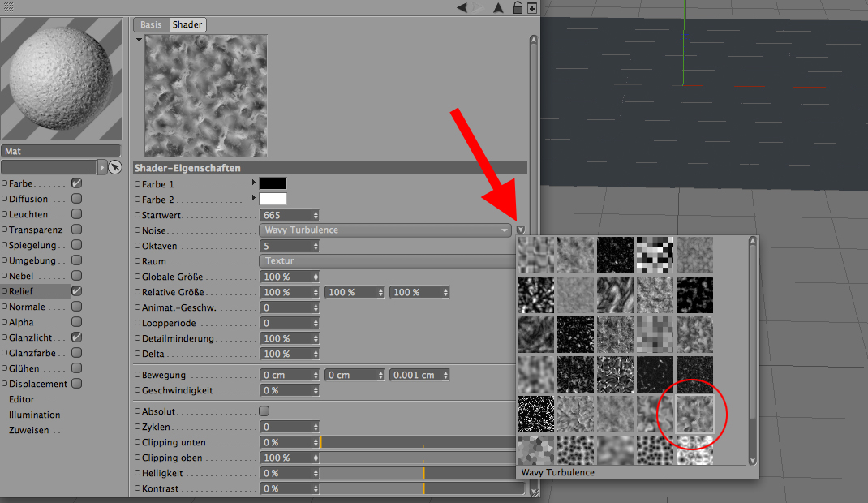
Task: Enable the Transparenz channel checkbox
Action: (77, 230)
